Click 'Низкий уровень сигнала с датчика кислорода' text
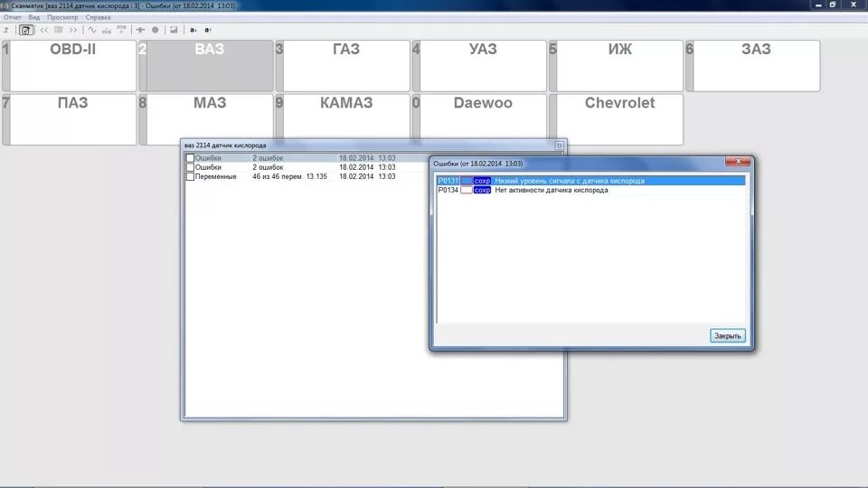This screenshot has width=868, height=488. pyautogui.click(x=570, y=181)
